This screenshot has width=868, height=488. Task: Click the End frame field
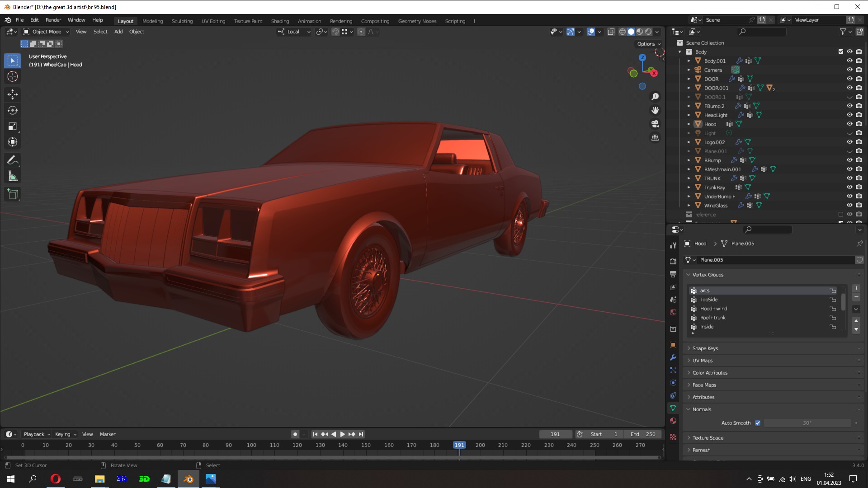tap(642, 434)
